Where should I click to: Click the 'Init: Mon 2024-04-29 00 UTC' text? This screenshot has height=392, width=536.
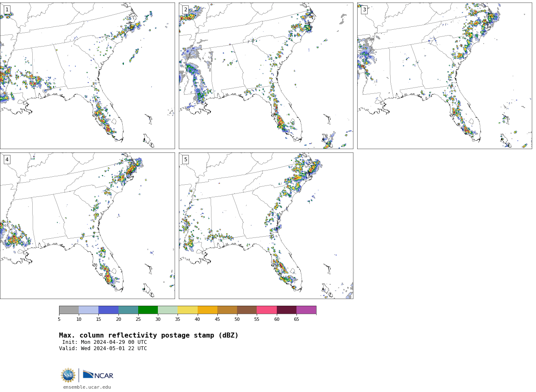(105, 342)
